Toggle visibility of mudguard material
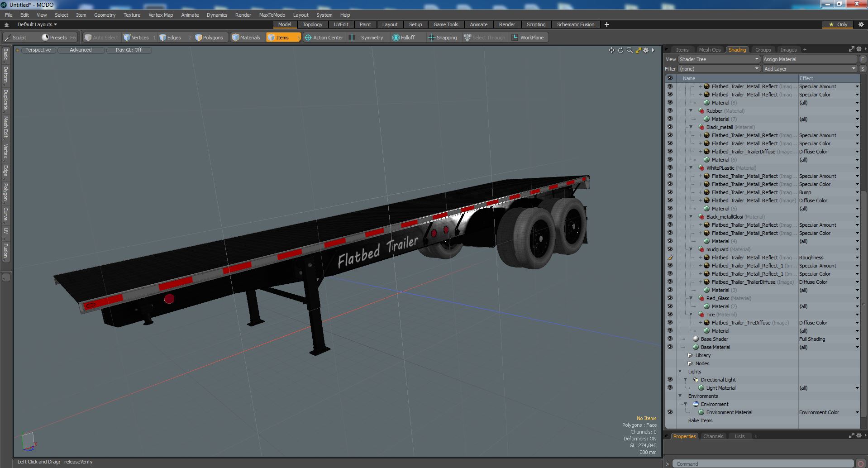The height and width of the screenshot is (468, 868). pos(670,249)
